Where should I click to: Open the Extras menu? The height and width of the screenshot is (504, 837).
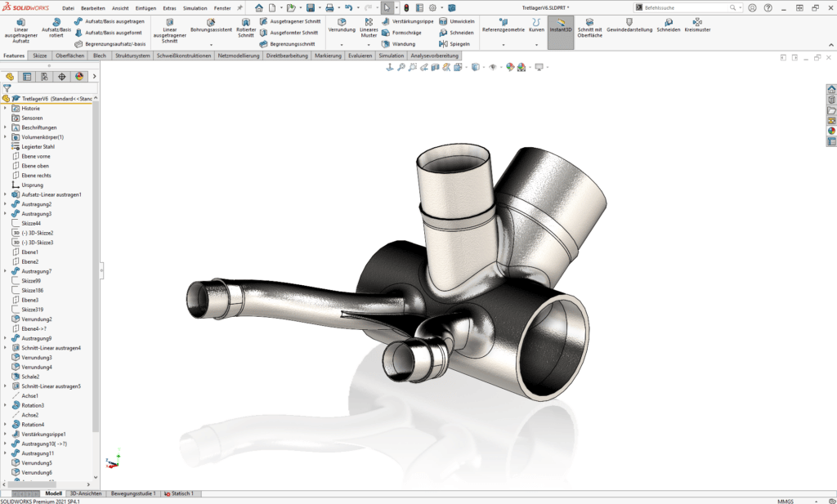click(169, 7)
